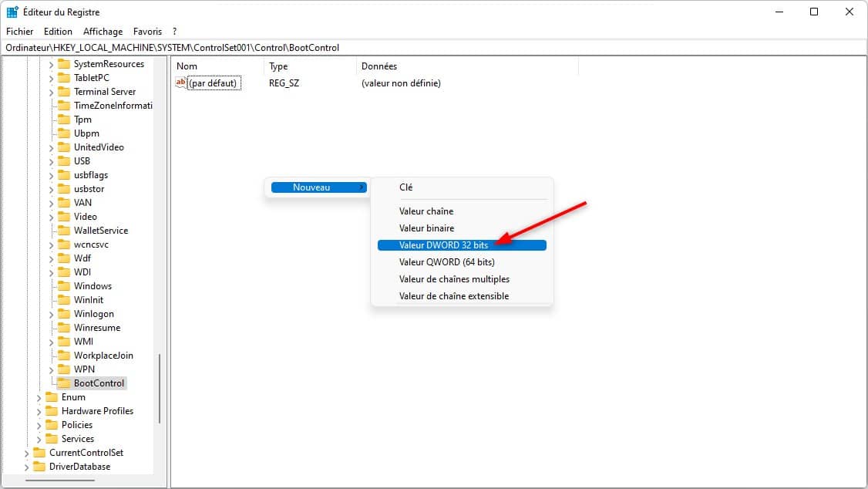Click the string value icon of (par défaut)
Screen dimensions: 868x489
coord(181,83)
